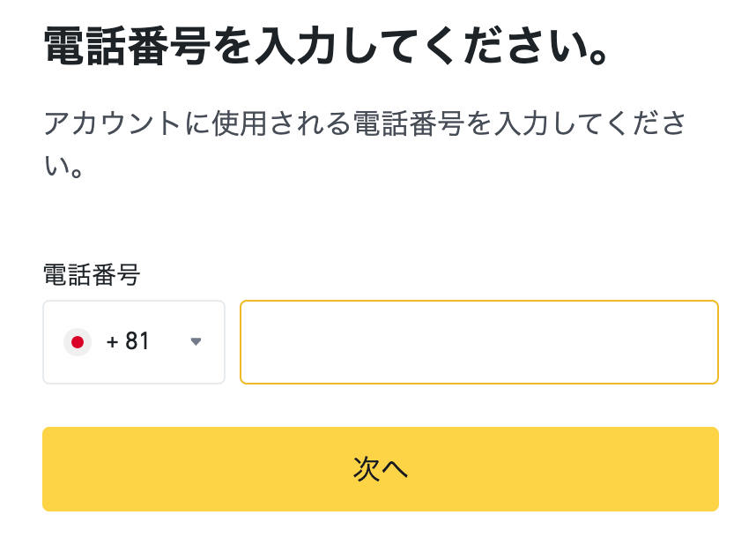Click the small gray triangle chevron
This screenshot has height=545, width=756.
pos(196,342)
